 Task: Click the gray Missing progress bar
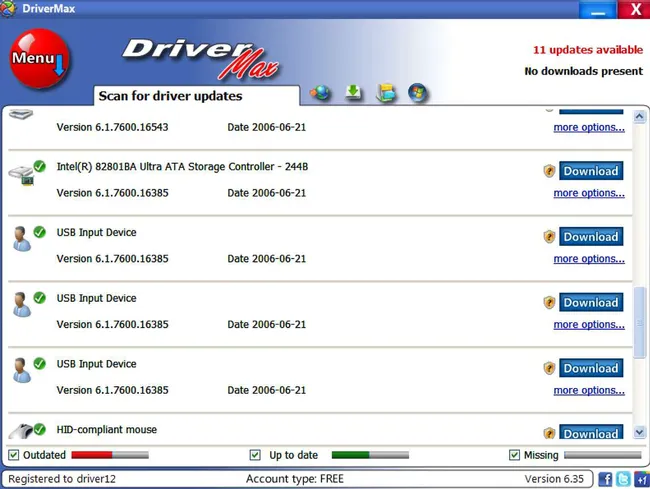pyautogui.click(x=603, y=455)
